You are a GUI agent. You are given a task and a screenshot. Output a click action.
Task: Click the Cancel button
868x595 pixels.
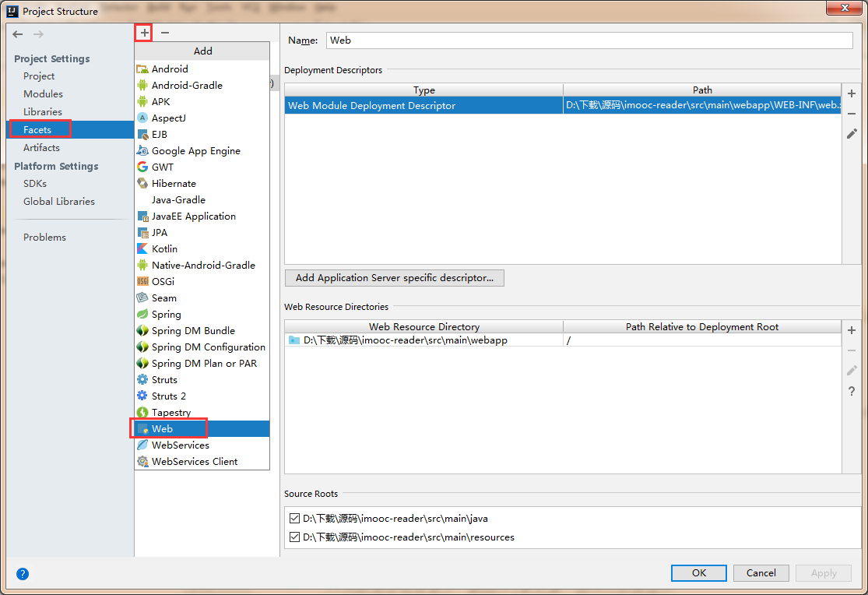(x=761, y=573)
